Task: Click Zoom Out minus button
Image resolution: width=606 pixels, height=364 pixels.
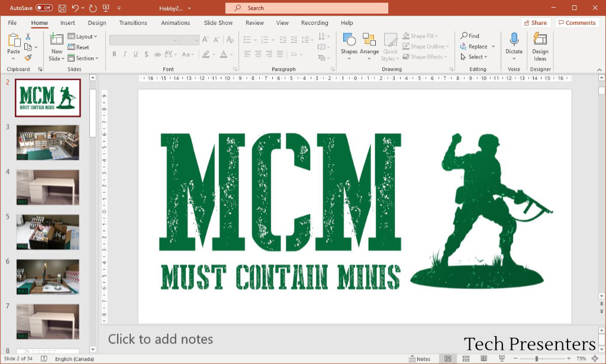Action: 515,359
